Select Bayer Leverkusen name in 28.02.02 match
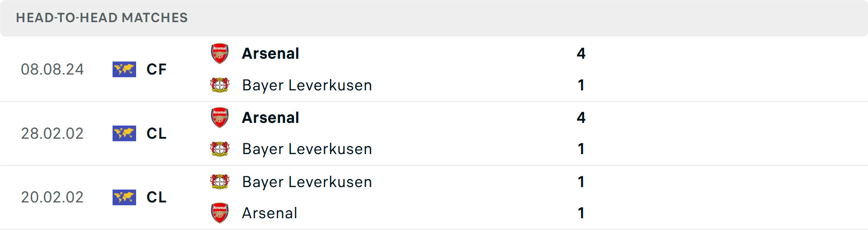The image size is (868, 230). pyautogui.click(x=307, y=149)
